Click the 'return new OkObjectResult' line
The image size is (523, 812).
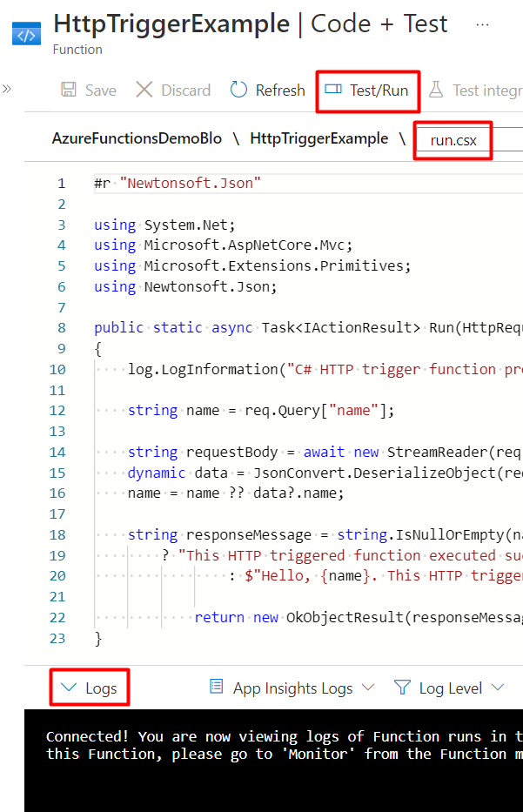pos(359,617)
